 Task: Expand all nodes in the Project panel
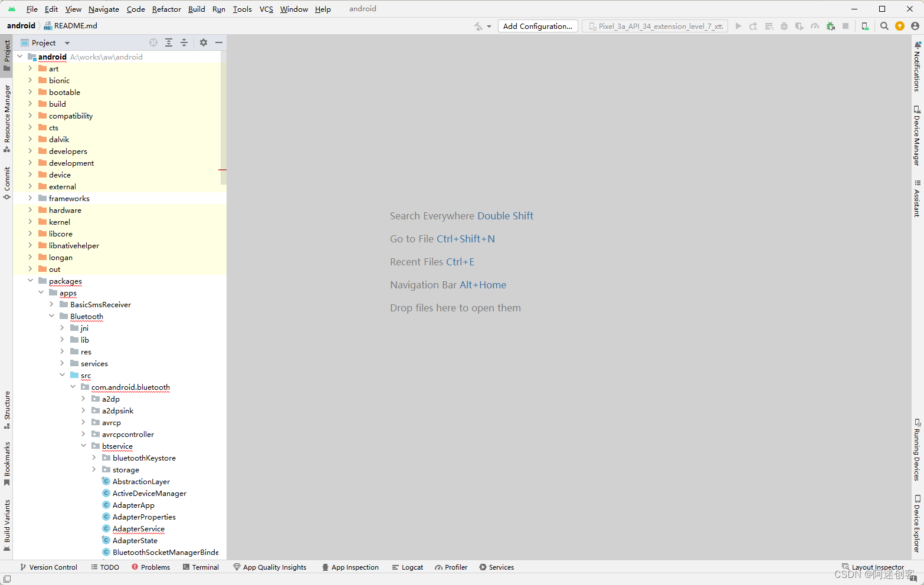[x=168, y=42]
